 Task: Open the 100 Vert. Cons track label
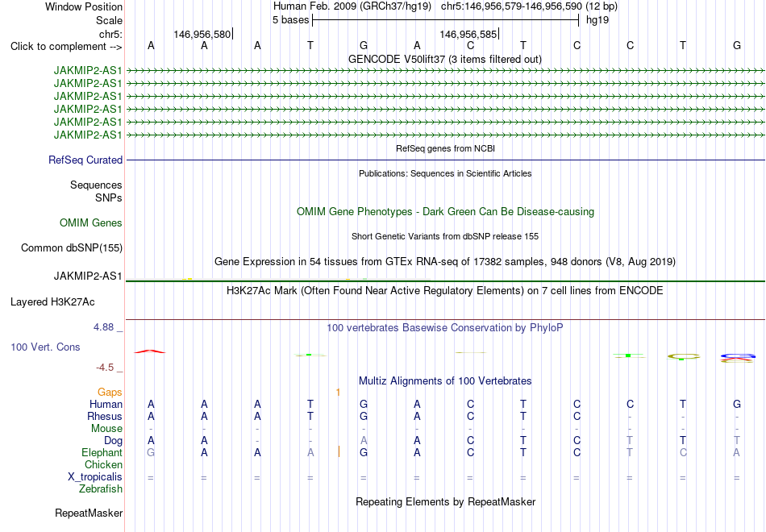click(45, 347)
